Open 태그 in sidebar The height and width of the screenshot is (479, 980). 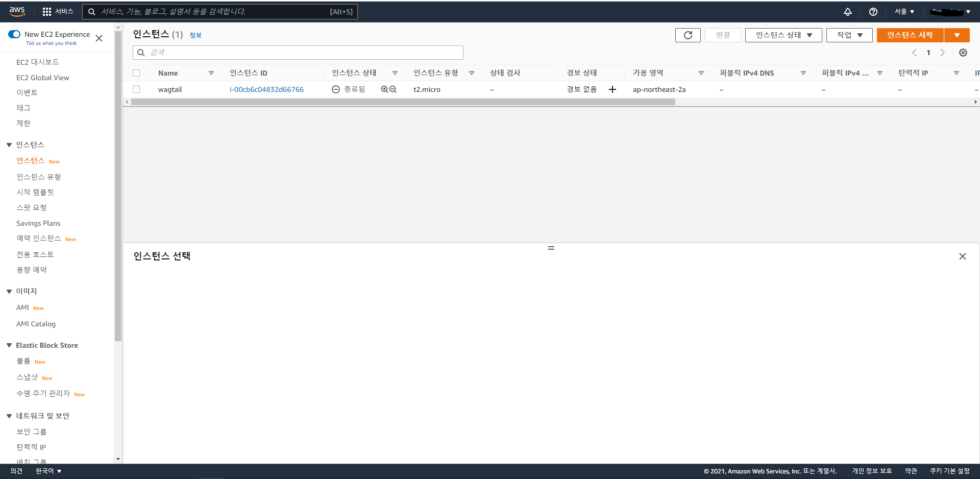click(23, 108)
